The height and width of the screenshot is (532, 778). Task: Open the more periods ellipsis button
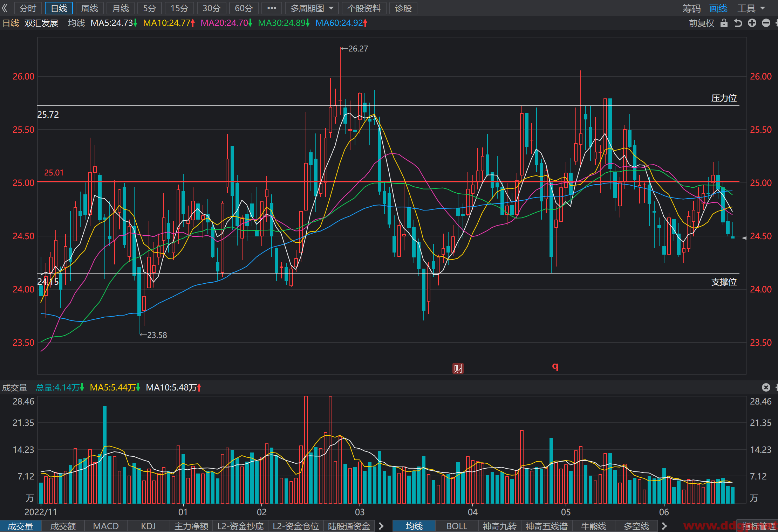(x=272, y=8)
